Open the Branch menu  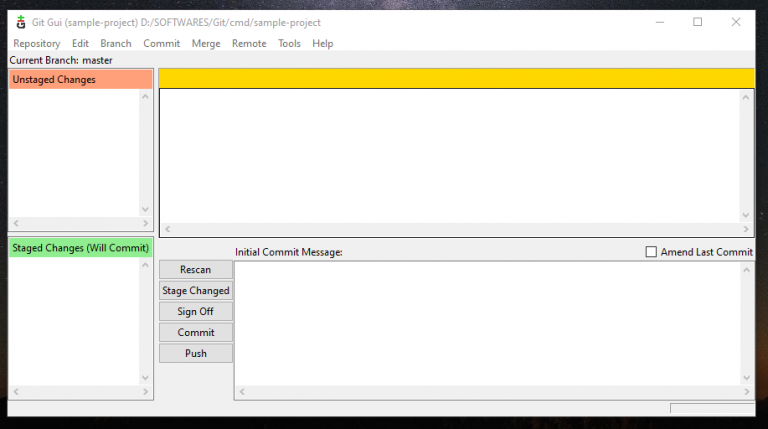click(116, 44)
